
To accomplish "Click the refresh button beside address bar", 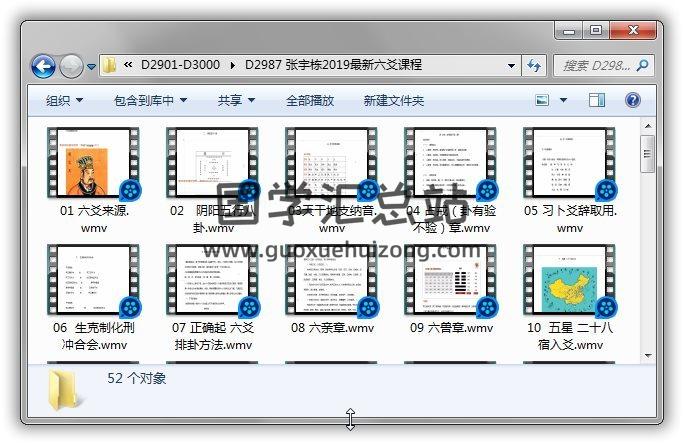I will [x=535, y=65].
